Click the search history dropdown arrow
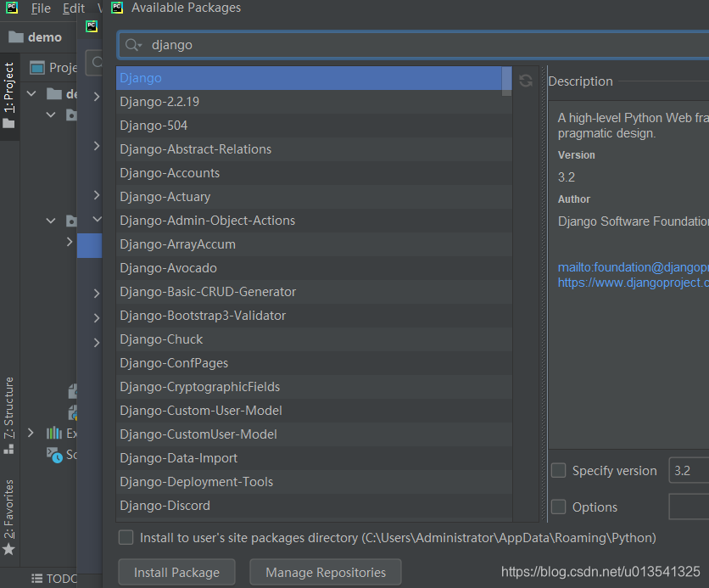 [x=140, y=46]
